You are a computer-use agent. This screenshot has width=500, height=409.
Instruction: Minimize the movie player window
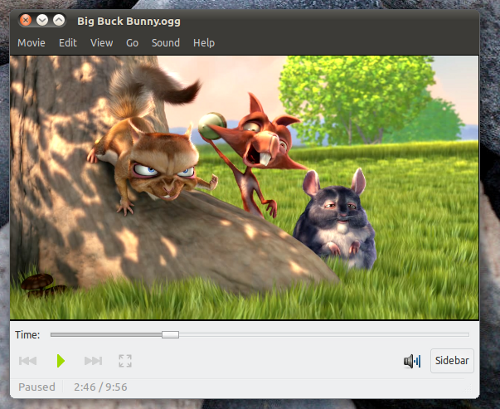(42, 20)
